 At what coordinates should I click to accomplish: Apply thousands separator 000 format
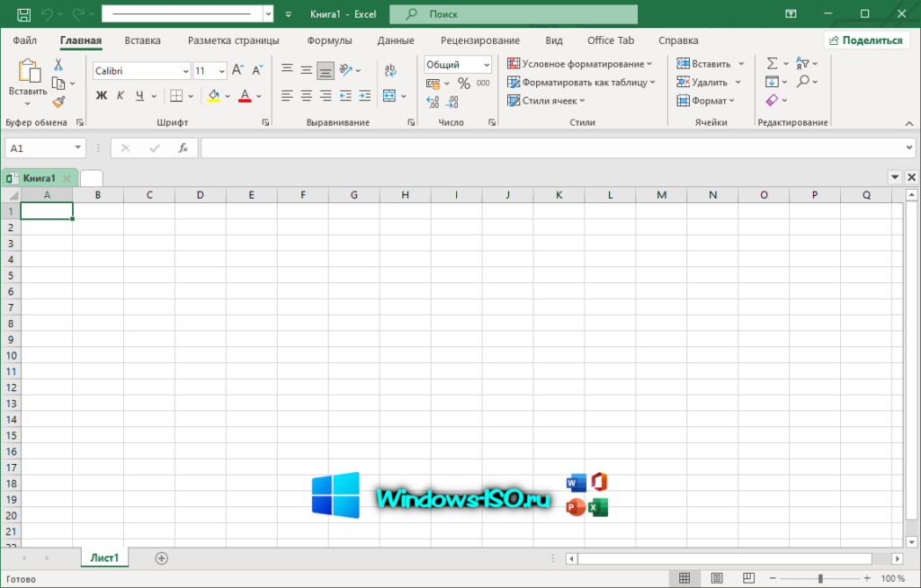pyautogui.click(x=483, y=84)
